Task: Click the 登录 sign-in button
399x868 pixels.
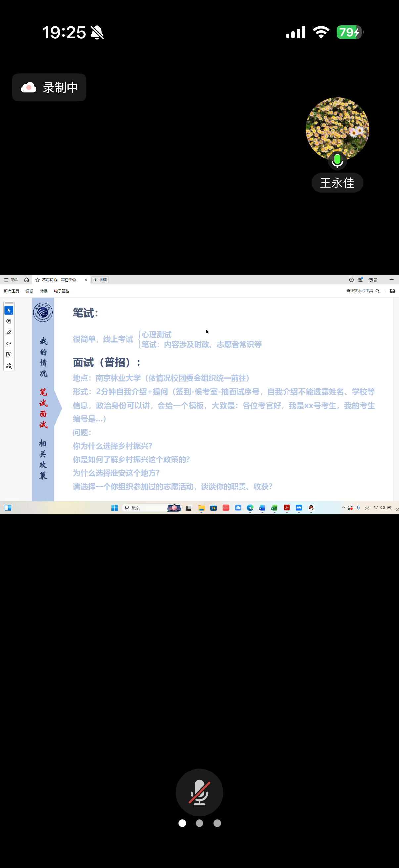Action: tap(373, 280)
